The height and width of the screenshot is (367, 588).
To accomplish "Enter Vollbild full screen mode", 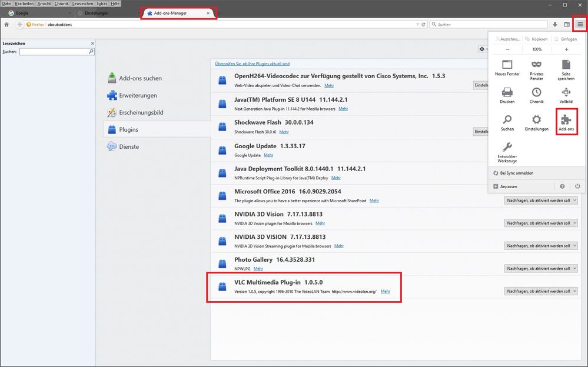I will (566, 95).
